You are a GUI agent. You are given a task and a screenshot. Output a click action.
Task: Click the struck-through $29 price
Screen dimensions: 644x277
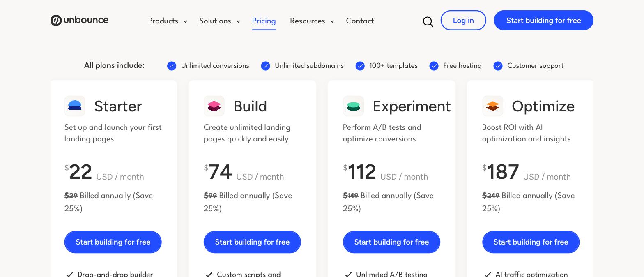(x=71, y=196)
